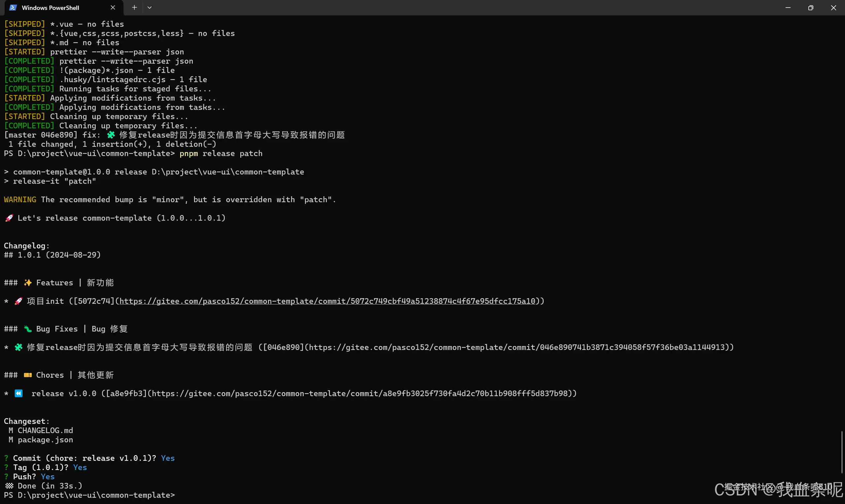845x504 pixels.
Task: Click the vertical scrollbar thumb
Action: tap(842, 452)
